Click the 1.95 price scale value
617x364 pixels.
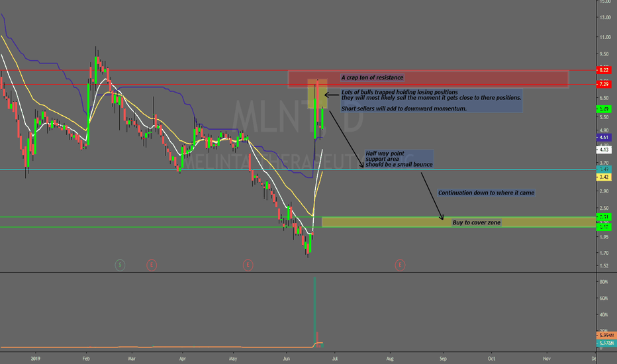604,237
